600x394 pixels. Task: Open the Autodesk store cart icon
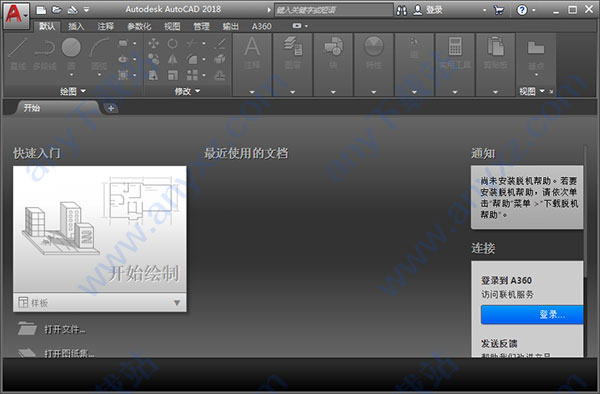[499, 10]
